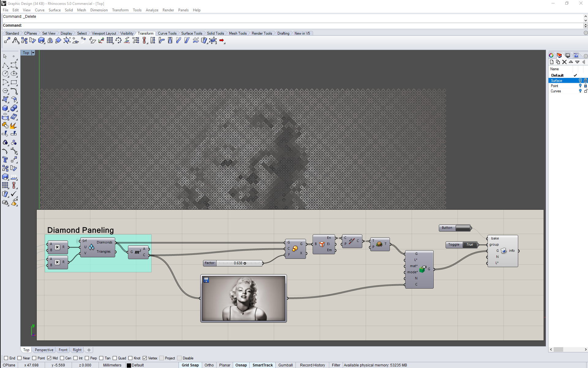Click the Check mark icon in sidebar
Viewport: 588px width, 368px height.
(14, 194)
